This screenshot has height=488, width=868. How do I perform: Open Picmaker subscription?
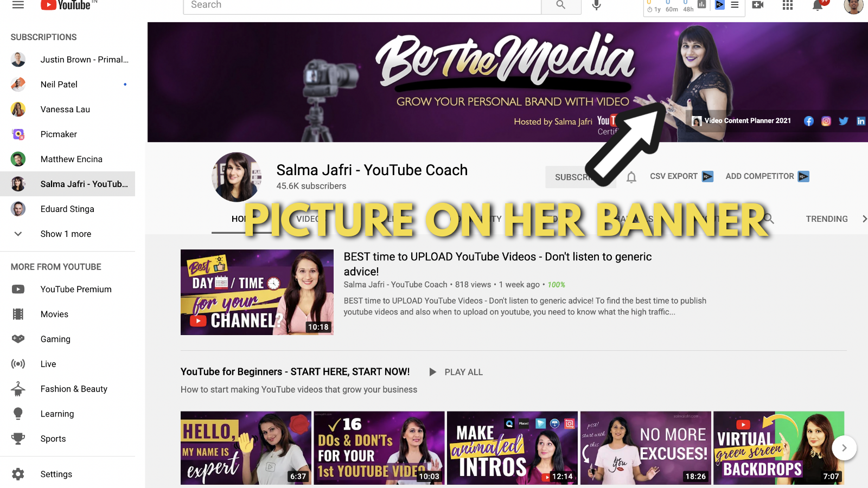coord(68,134)
